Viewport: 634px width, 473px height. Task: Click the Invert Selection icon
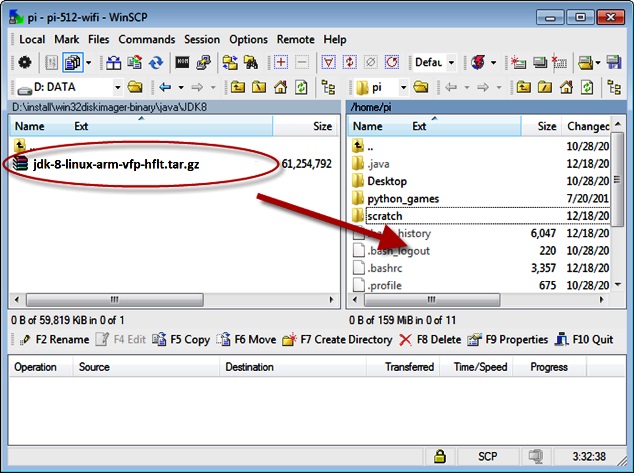click(x=349, y=62)
